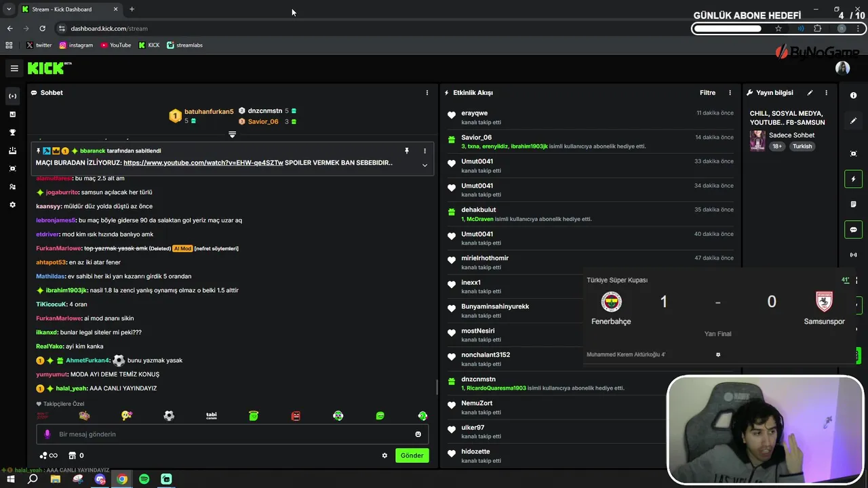This screenshot has height=488, width=868.
Task: Open the Sohbet panel three-dot menu
Action: 427,93
